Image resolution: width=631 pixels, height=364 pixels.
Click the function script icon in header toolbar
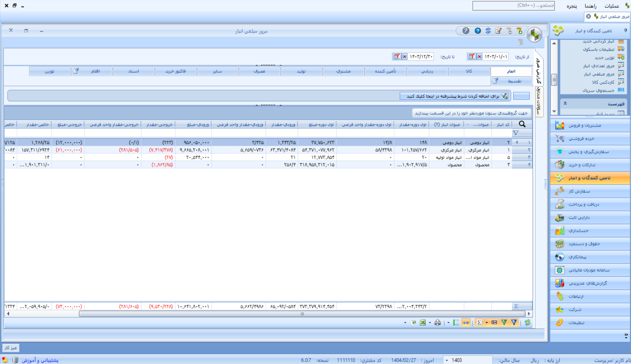[x=466, y=31]
